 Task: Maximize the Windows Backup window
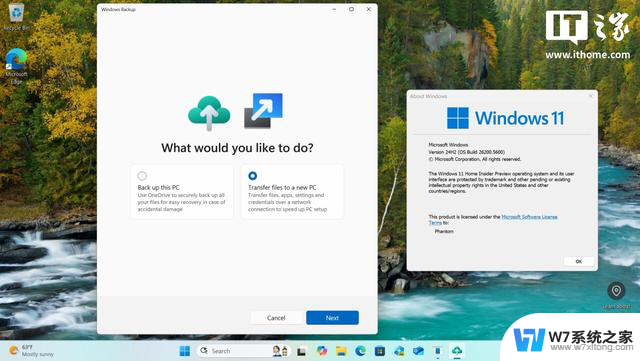point(351,9)
